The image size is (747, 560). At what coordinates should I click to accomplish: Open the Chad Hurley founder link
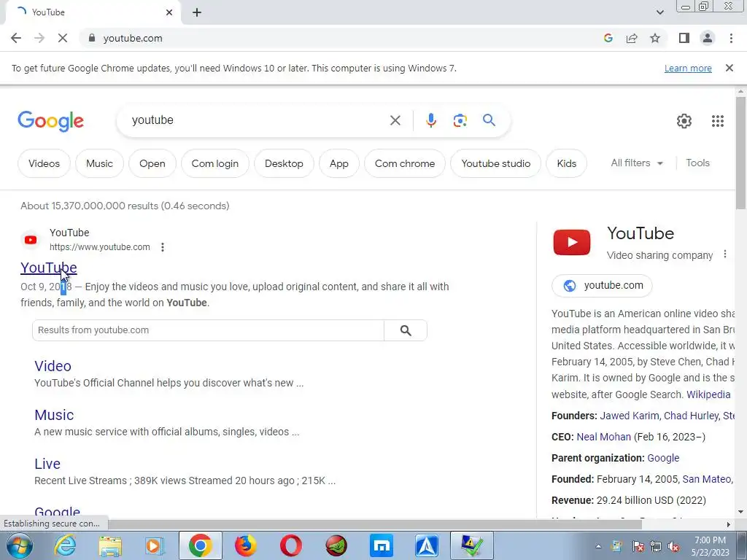click(691, 416)
